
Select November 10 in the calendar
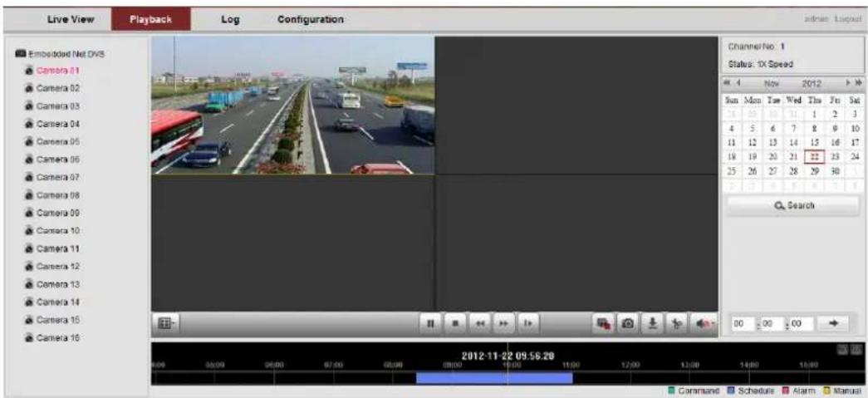click(x=854, y=128)
